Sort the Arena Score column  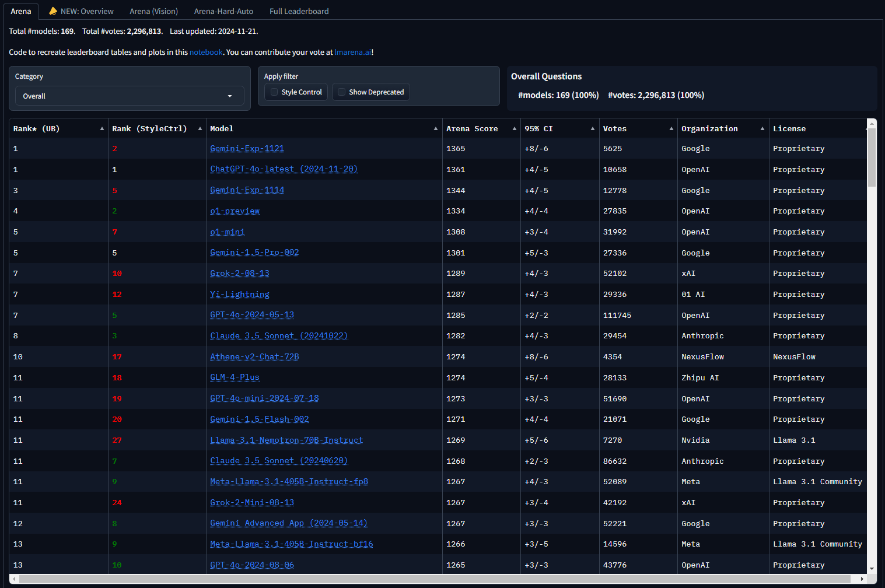514,128
